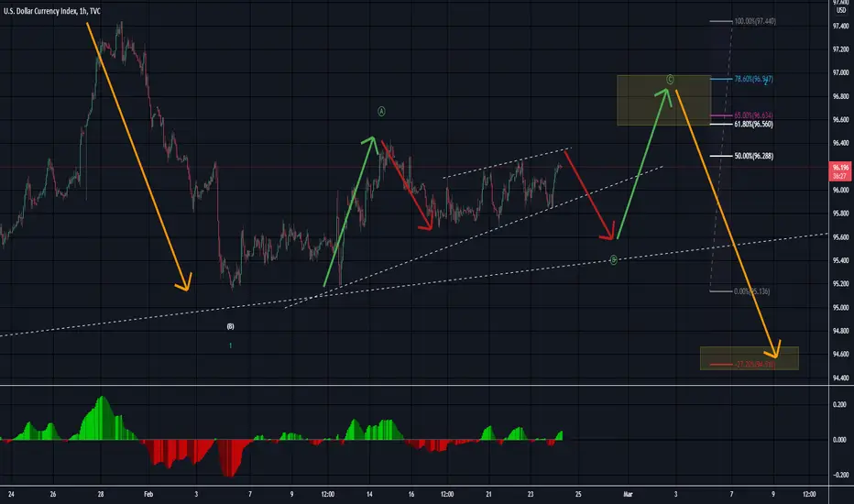This screenshot has height=504, width=854.
Task: Click date 25 on the time axis
Action: [578, 494]
